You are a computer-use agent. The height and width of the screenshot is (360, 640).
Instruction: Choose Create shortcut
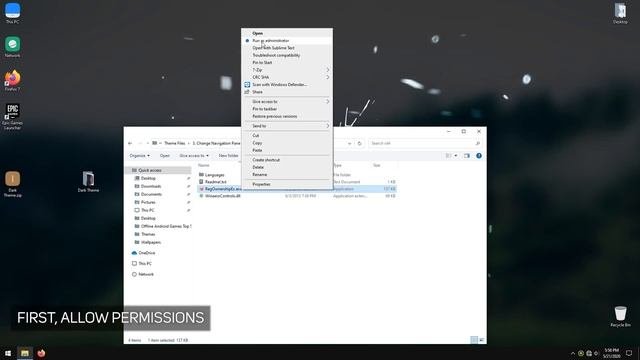click(287, 160)
